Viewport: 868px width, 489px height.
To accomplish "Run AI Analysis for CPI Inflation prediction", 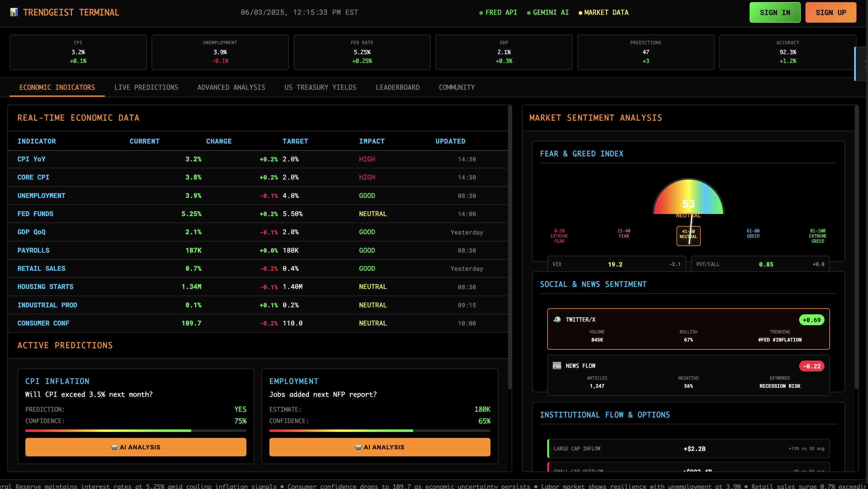I will 136,447.
